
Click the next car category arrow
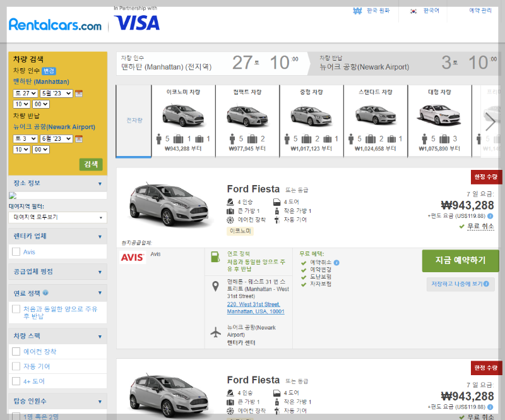(x=490, y=121)
